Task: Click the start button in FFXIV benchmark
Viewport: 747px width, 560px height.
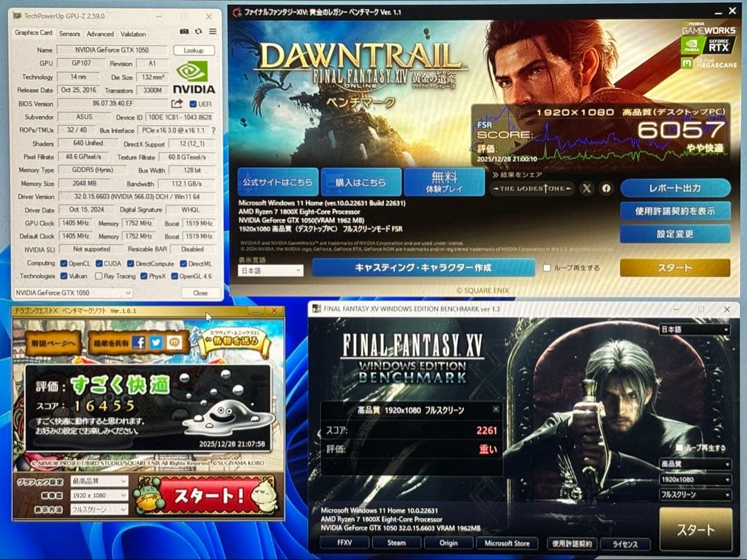Action: (674, 266)
